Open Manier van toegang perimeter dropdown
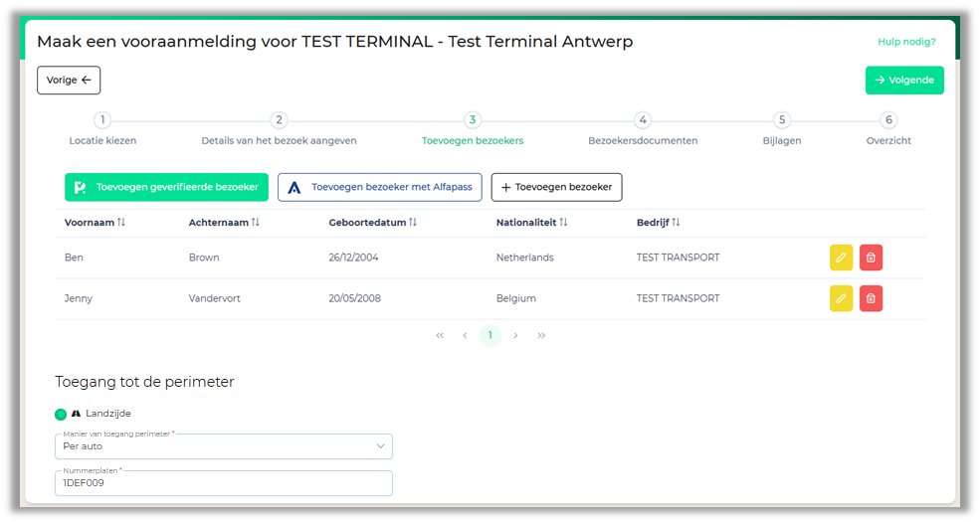 (224, 446)
